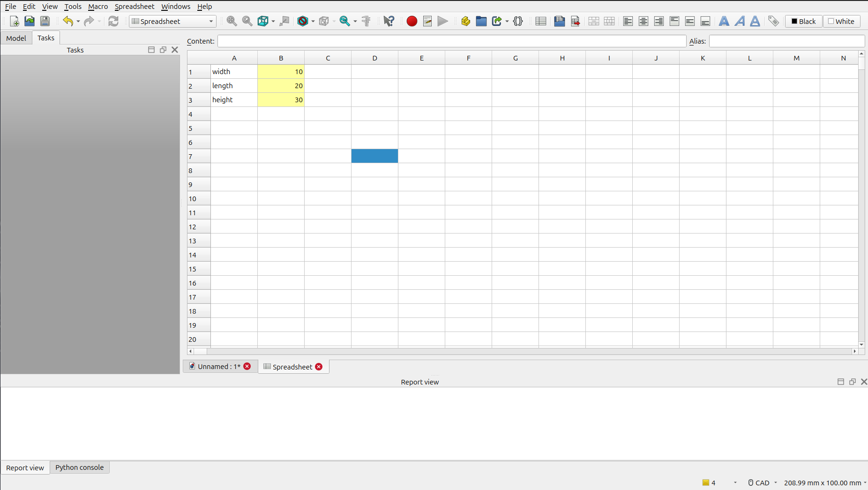Click the Align left icon
This screenshot has height=490, width=868.
pyautogui.click(x=627, y=21)
